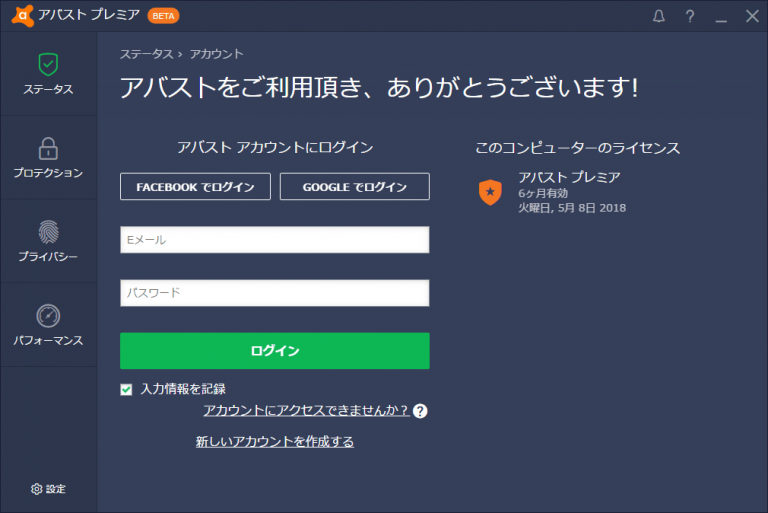Image resolution: width=768 pixels, height=513 pixels.
Task: Click アバスト プレミア license name
Action: [569, 177]
